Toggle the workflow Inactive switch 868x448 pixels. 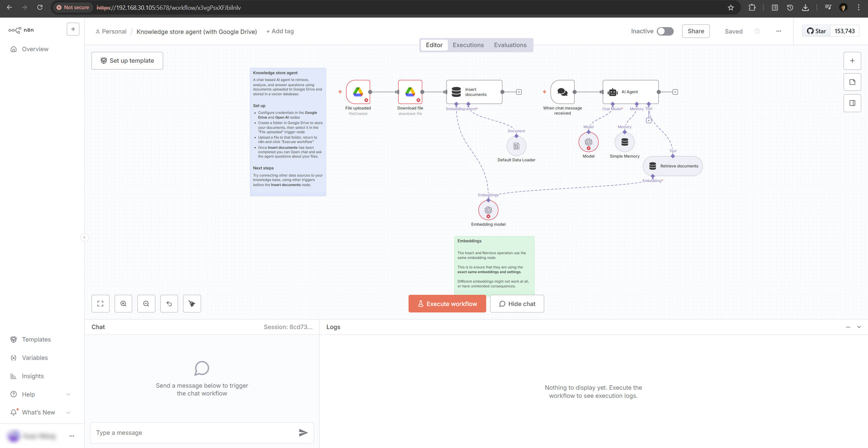pos(665,31)
